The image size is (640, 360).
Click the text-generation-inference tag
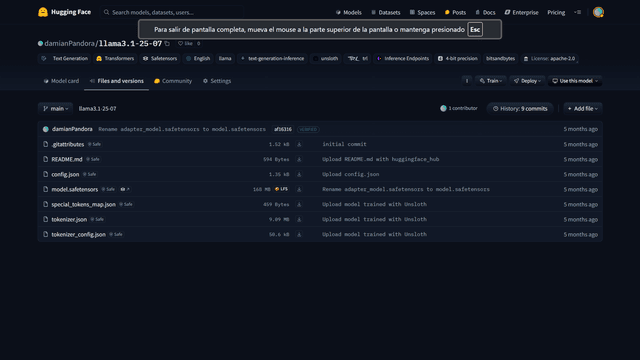tap(273, 58)
